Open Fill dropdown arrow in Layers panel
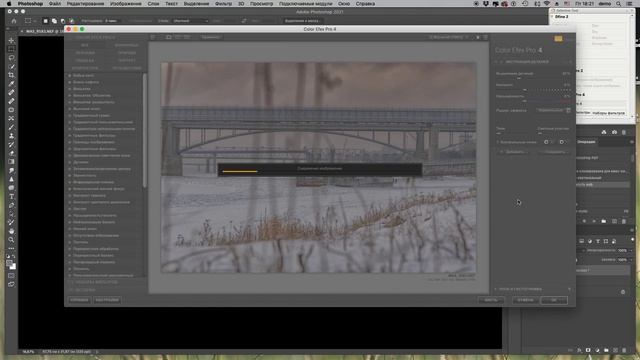 [631, 260]
